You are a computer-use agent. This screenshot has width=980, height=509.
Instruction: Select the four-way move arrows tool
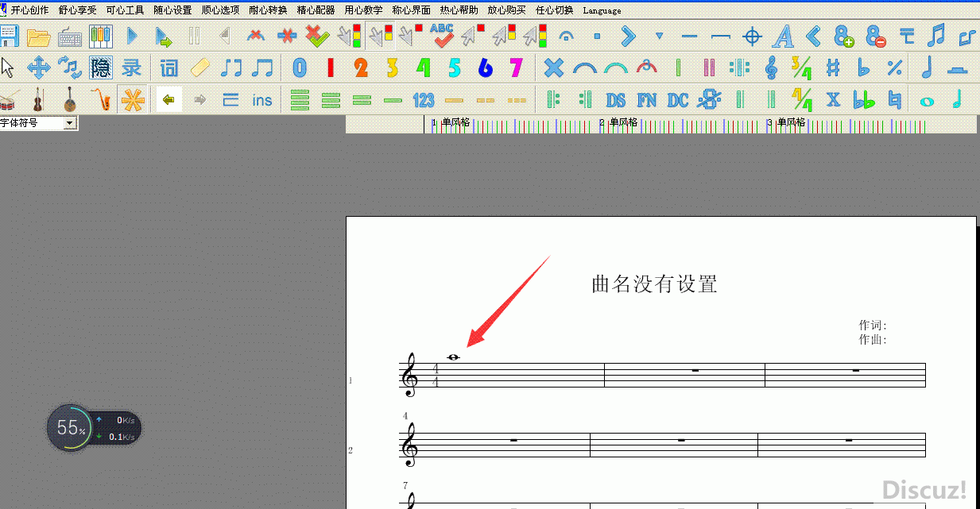(38, 68)
